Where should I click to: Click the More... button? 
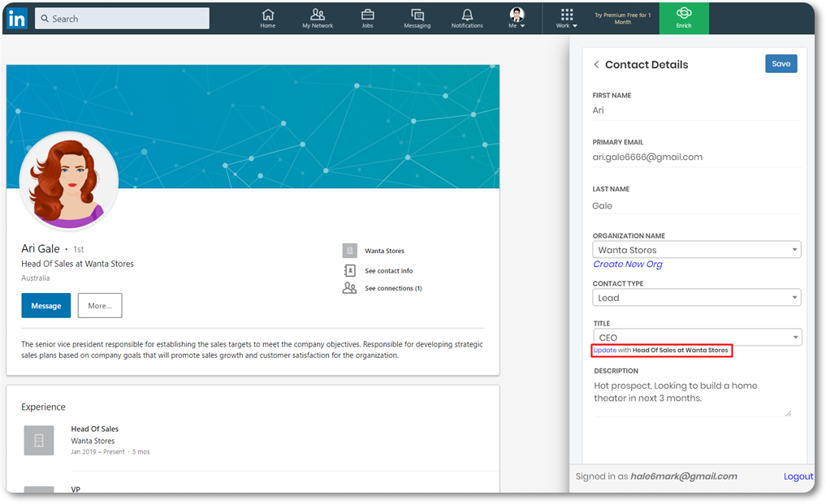click(x=100, y=306)
